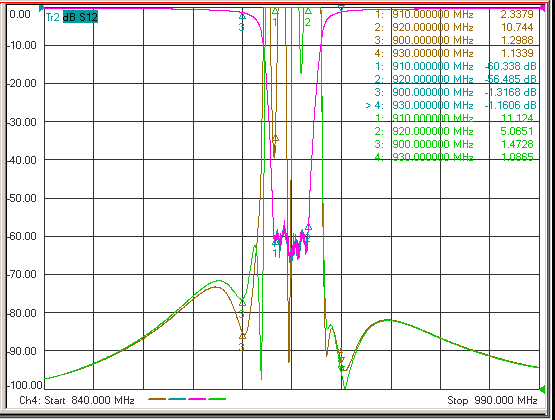This screenshot has width=555, height=420.
Task: Click green reference arrow at bottom right
Action: click(542, 390)
